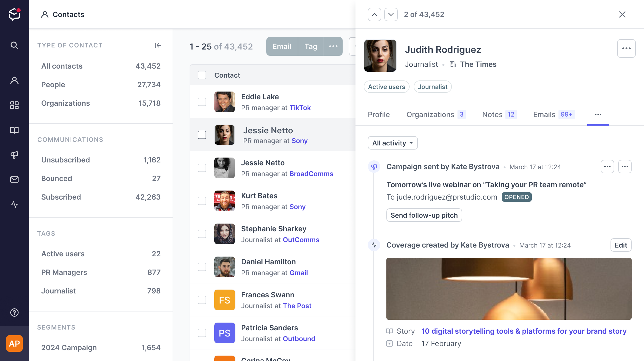Toggle checkbox next to Stephanie Sharkey

202,233
